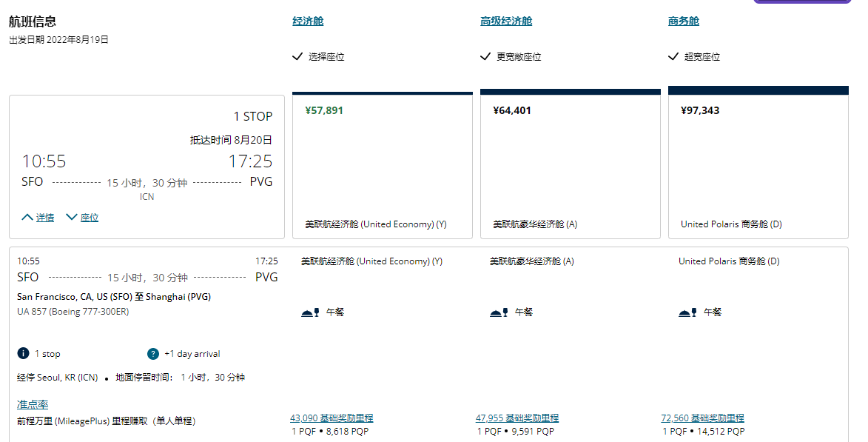This screenshot has height=442, width=868.
Task: Select the ¥64,401 premium economy fare
Action: [x=571, y=164]
